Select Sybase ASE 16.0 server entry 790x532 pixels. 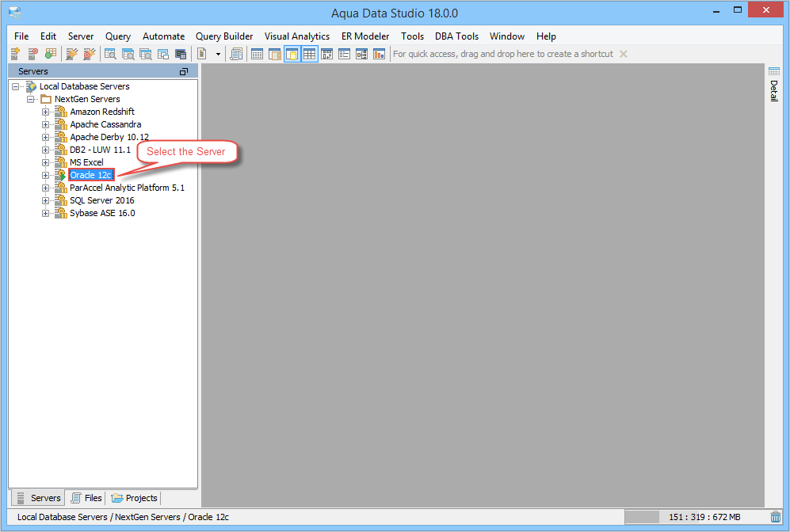pos(102,213)
